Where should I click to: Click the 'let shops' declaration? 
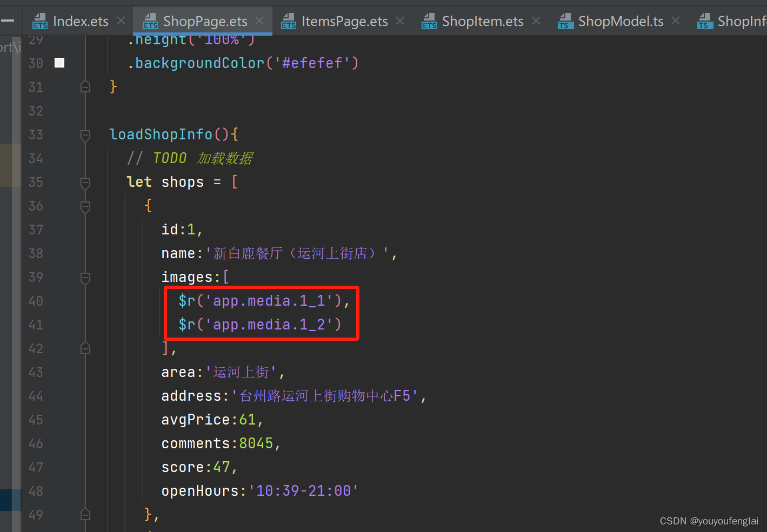[165, 182]
